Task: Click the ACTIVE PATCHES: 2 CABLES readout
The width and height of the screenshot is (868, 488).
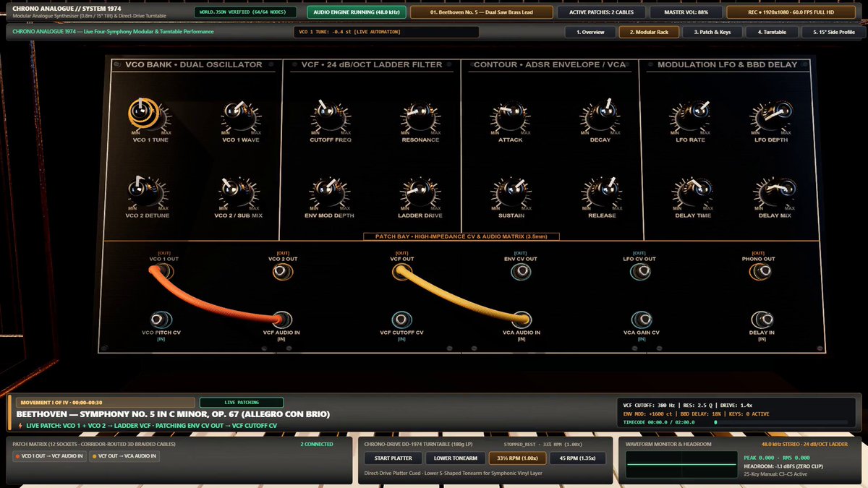Action: pyautogui.click(x=603, y=12)
